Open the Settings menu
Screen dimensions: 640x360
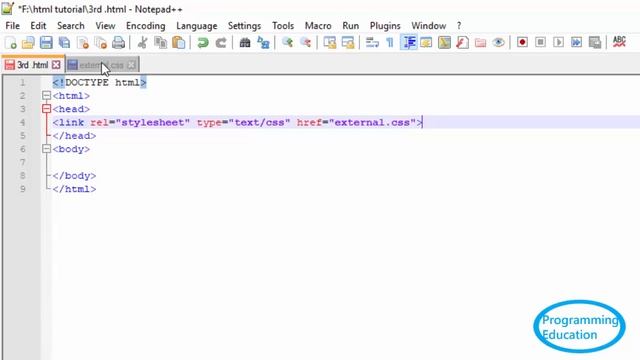244,26
